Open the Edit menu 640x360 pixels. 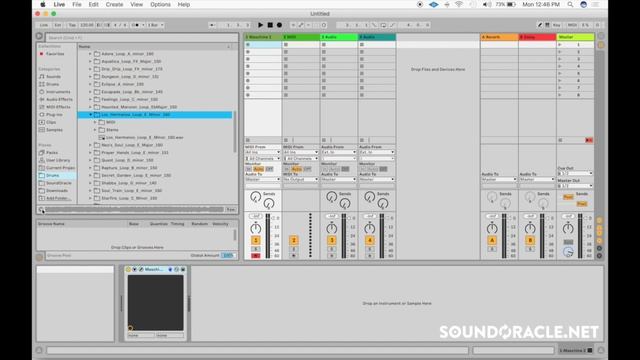[x=93, y=4]
